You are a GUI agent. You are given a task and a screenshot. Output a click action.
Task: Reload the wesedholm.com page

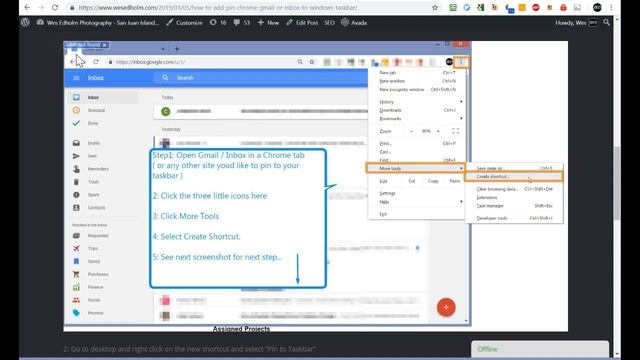[x=55, y=7]
